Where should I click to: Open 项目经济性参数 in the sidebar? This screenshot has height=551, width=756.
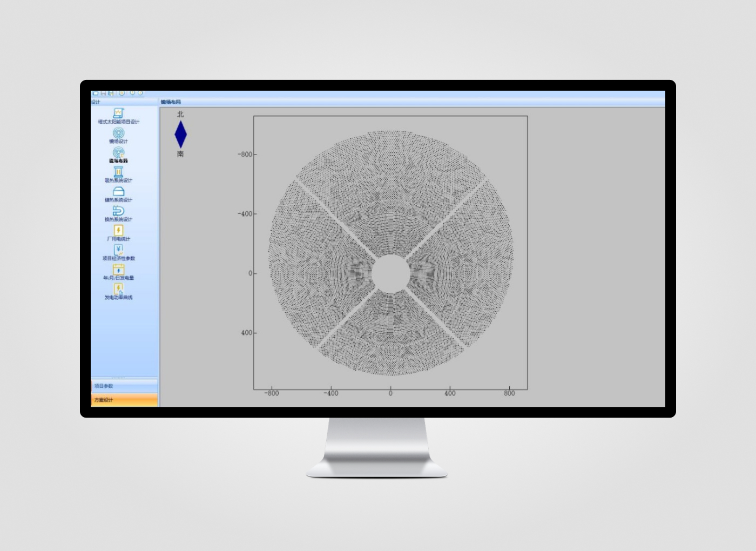tap(118, 253)
